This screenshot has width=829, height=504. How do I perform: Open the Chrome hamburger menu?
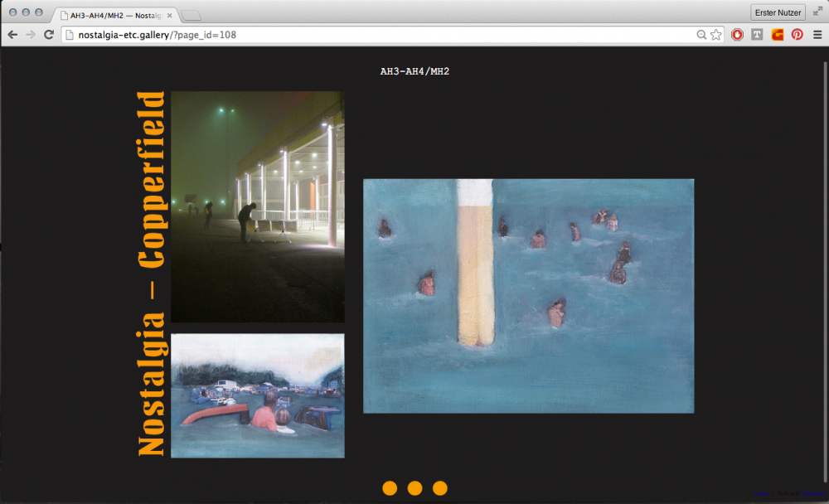click(x=817, y=35)
